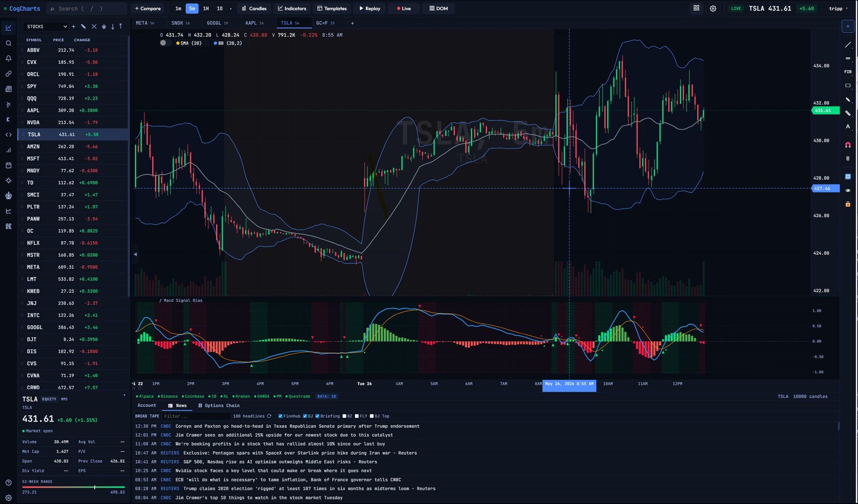The height and width of the screenshot is (504, 858).
Task: Start Replay mode
Action: [x=369, y=9]
